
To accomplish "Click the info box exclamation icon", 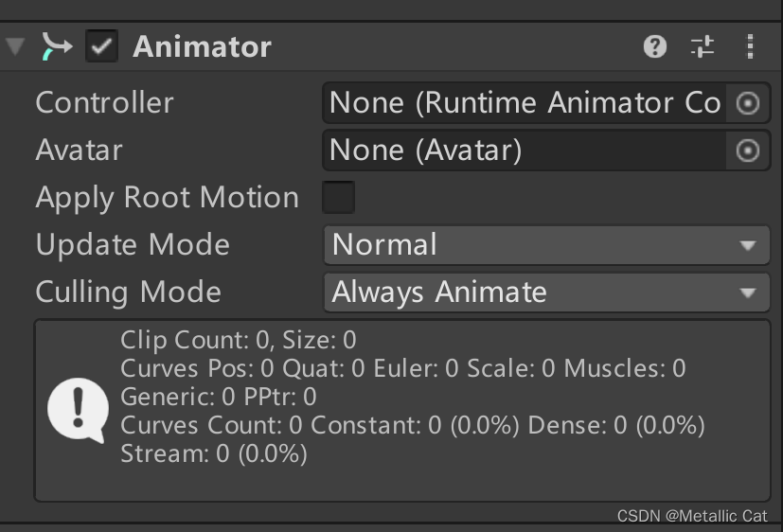I will click(x=78, y=410).
